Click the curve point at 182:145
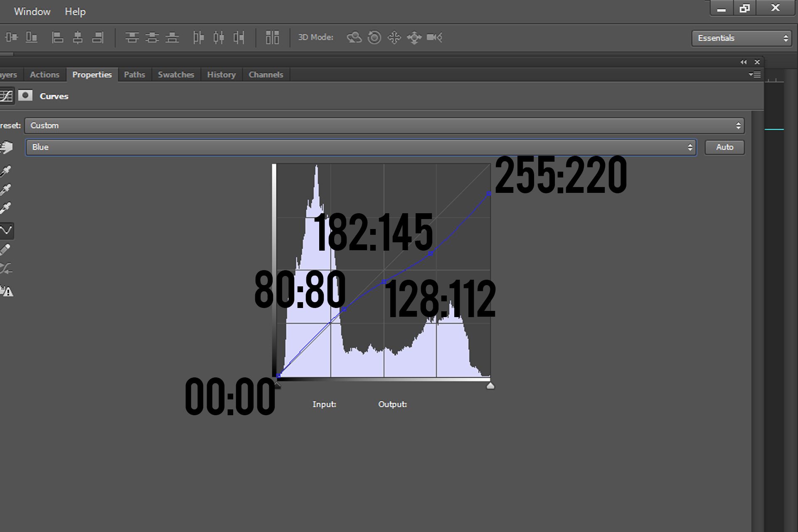Image resolution: width=798 pixels, height=532 pixels. tap(431, 253)
